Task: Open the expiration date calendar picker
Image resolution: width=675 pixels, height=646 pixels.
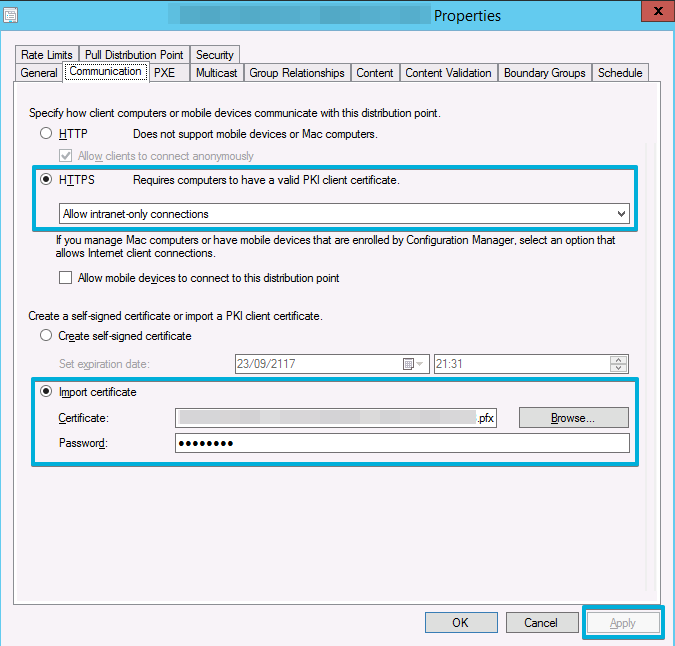Action: pos(413,364)
